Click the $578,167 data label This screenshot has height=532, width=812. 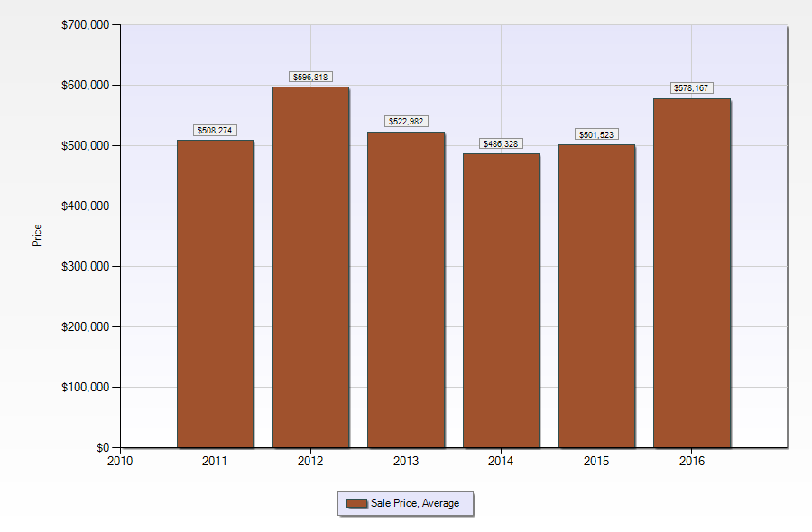point(691,88)
